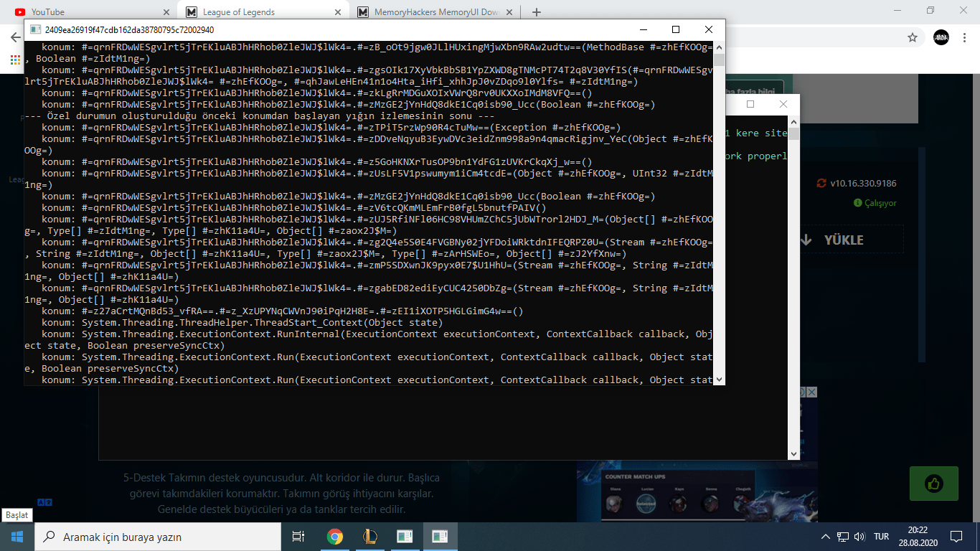Click the Lucian champion portrait in the ad
Image resolution: width=980 pixels, height=551 pixels.
click(x=646, y=504)
